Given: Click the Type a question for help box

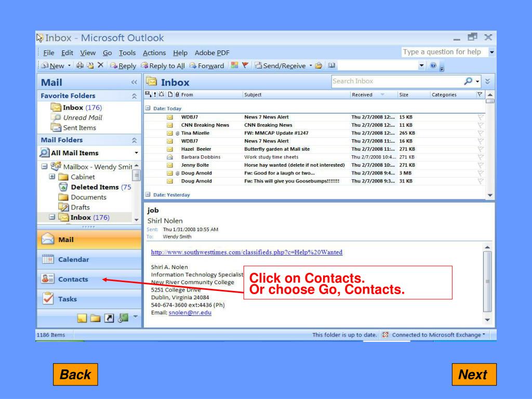Looking at the screenshot, I should click(x=445, y=52).
